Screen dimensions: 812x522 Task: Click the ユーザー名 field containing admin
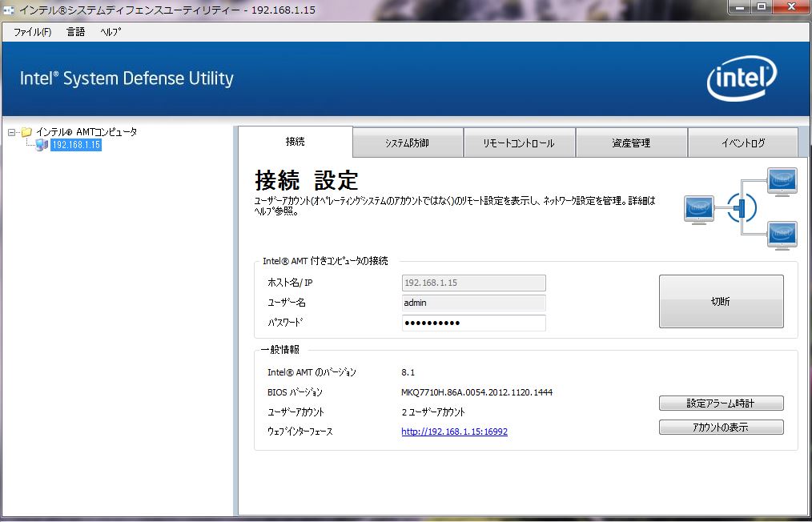(473, 303)
